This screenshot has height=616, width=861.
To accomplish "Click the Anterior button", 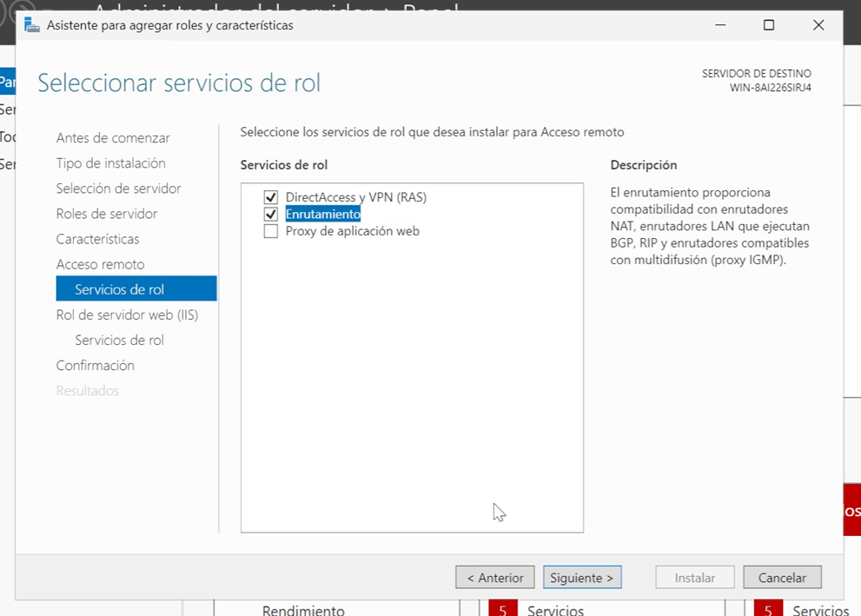I will 495,578.
